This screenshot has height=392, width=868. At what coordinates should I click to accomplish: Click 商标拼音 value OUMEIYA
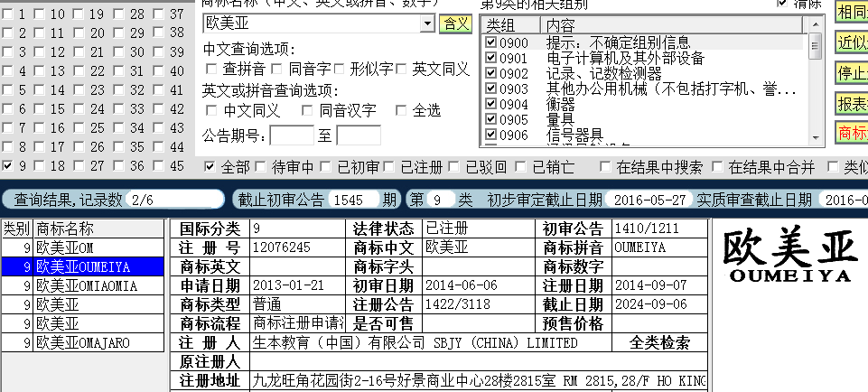tap(639, 247)
